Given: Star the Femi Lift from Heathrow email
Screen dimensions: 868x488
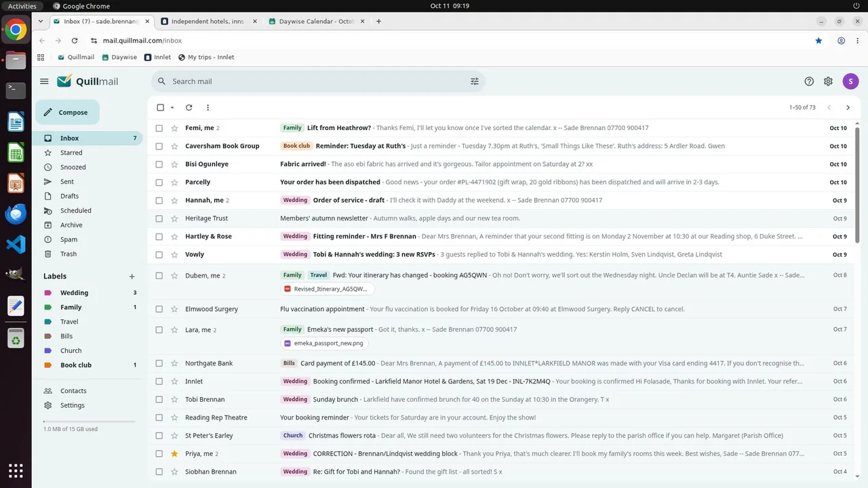Looking at the screenshot, I should pyautogui.click(x=174, y=127).
